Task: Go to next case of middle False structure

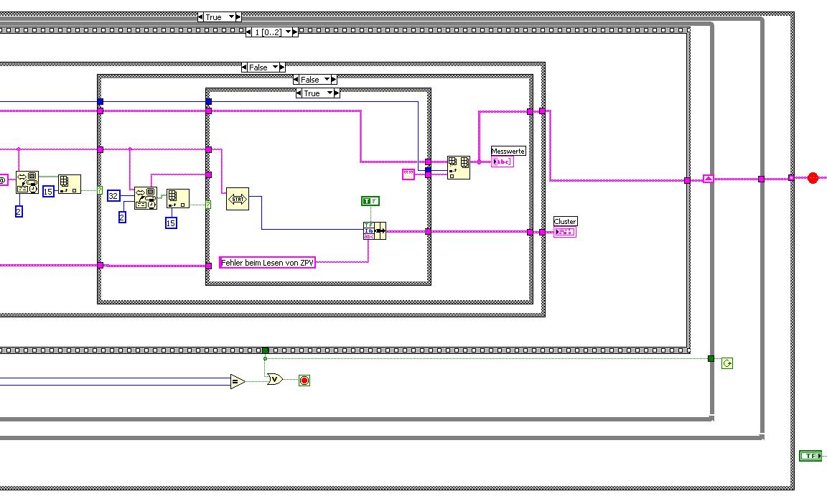Action: pos(334,80)
